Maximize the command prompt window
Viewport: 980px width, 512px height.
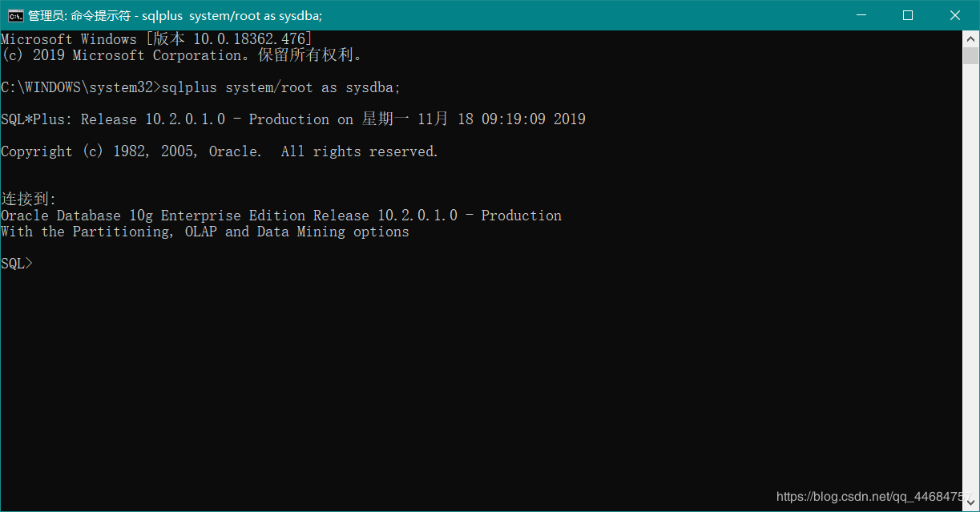point(908,15)
